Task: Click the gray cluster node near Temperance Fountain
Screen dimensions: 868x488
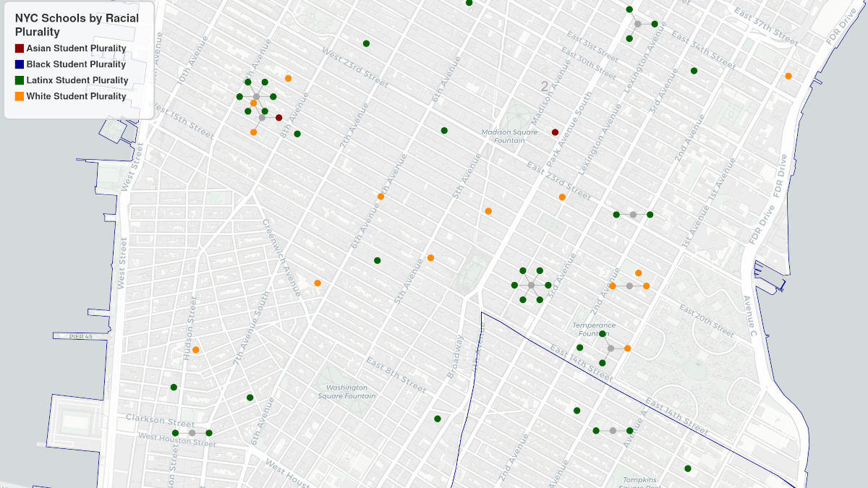Action: tap(611, 348)
